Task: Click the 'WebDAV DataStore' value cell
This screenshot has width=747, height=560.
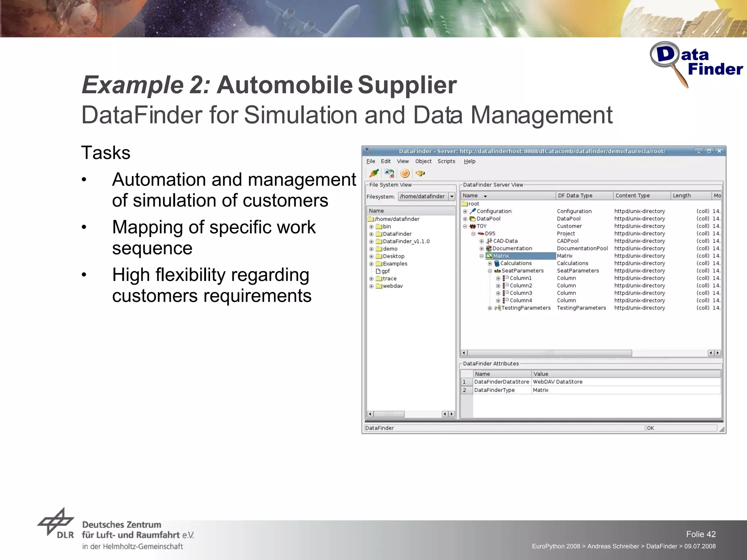Action: tap(626, 382)
